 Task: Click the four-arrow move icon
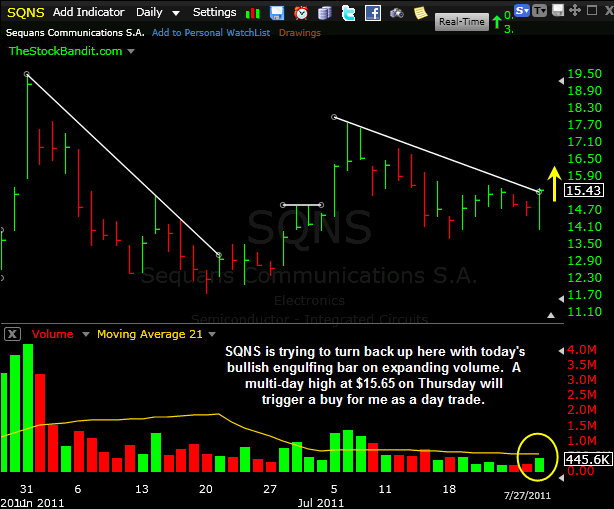(x=574, y=10)
